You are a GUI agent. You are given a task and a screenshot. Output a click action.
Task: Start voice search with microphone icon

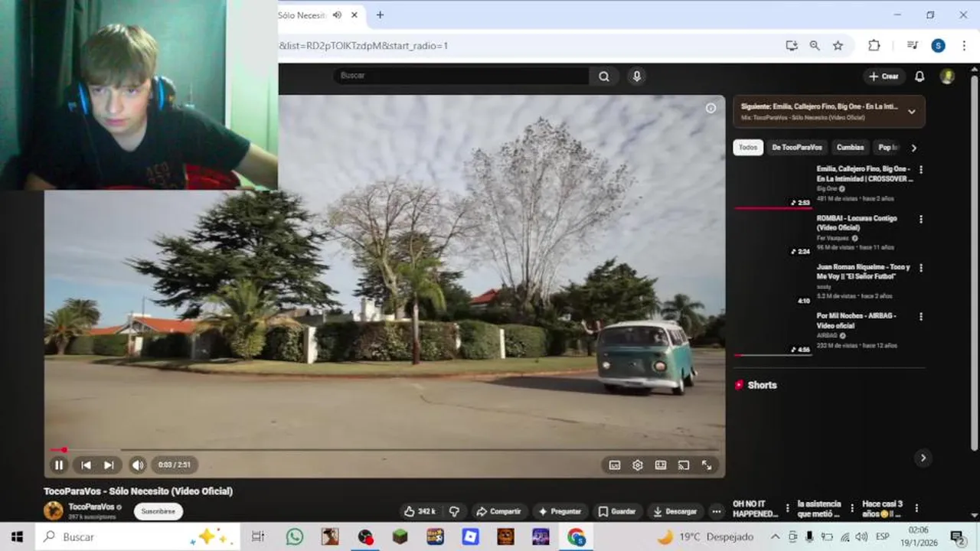pos(636,76)
